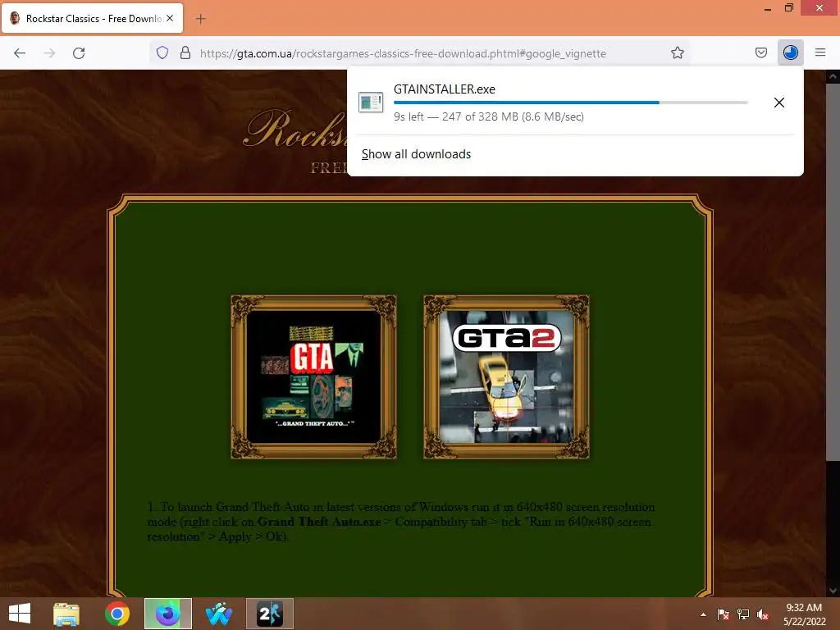840x630 pixels.
Task: Select the GTA2 cover image
Action: [x=507, y=377]
